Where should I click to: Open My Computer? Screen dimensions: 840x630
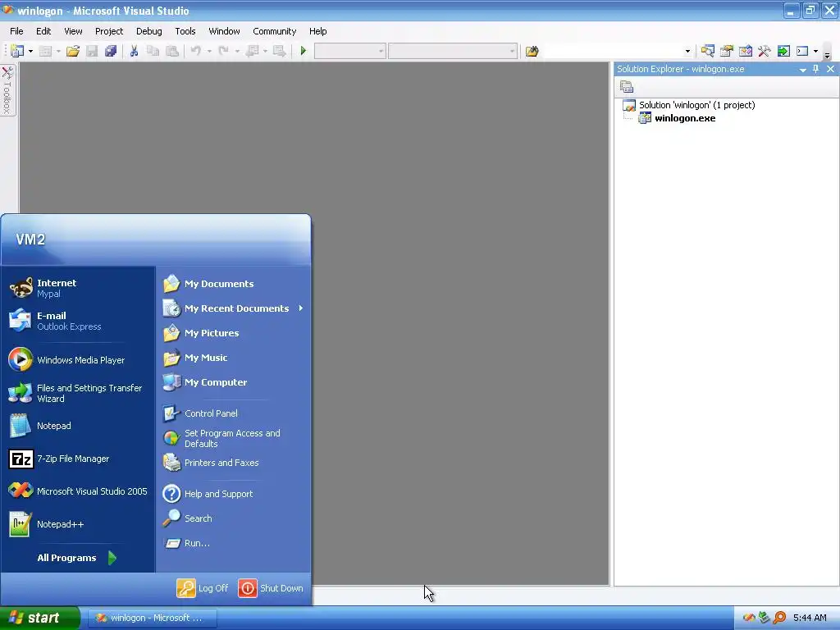click(x=234, y=382)
